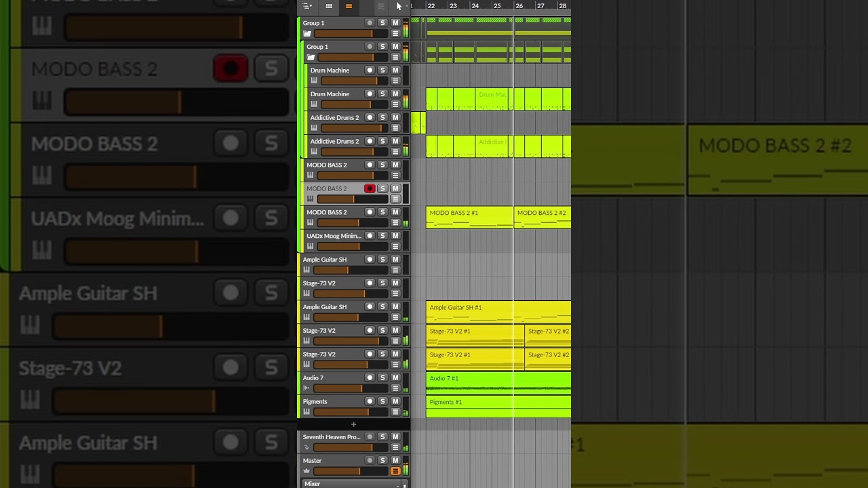The width and height of the screenshot is (868, 488).
Task: Select the Pigments #1 clip
Action: click(498, 407)
